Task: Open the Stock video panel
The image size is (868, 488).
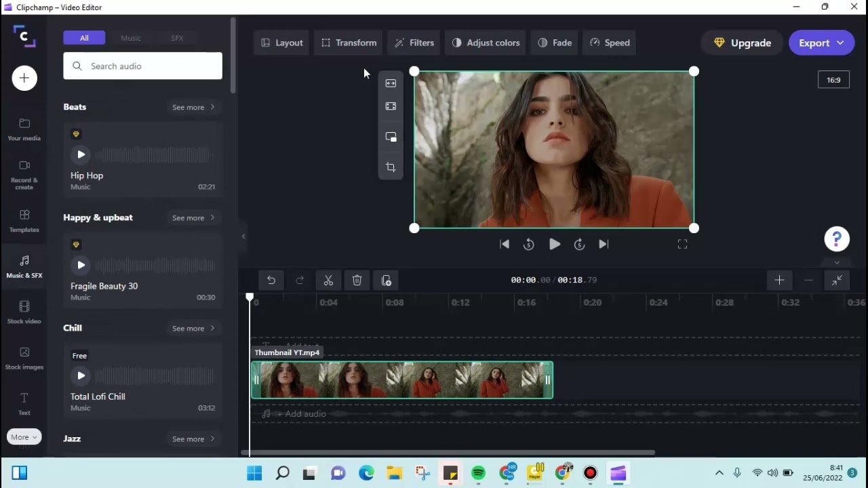Action: tap(24, 312)
